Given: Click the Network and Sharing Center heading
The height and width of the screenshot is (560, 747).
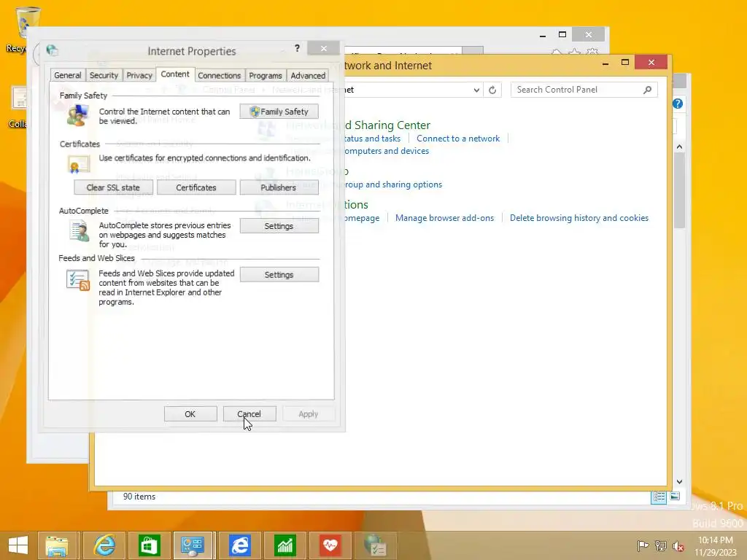Looking at the screenshot, I should (x=358, y=125).
